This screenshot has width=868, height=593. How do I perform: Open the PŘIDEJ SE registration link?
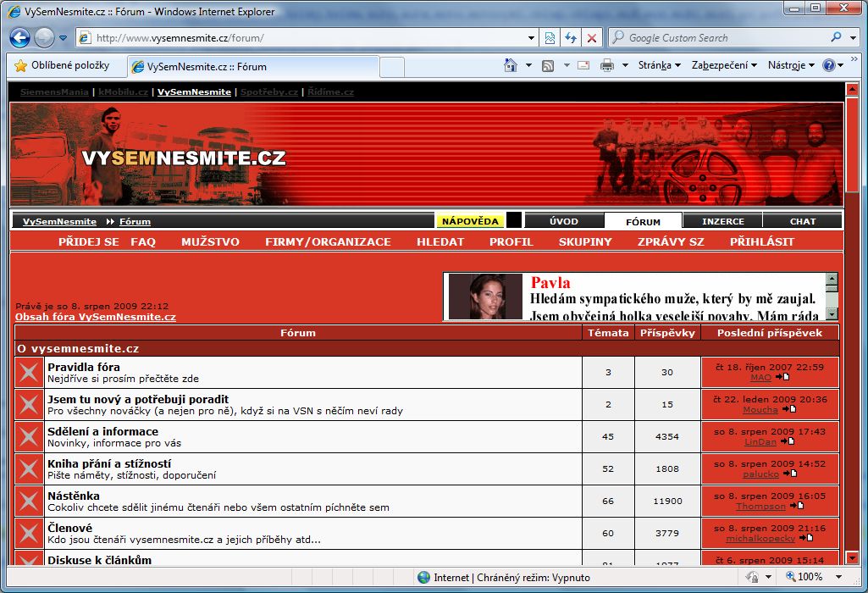point(89,242)
